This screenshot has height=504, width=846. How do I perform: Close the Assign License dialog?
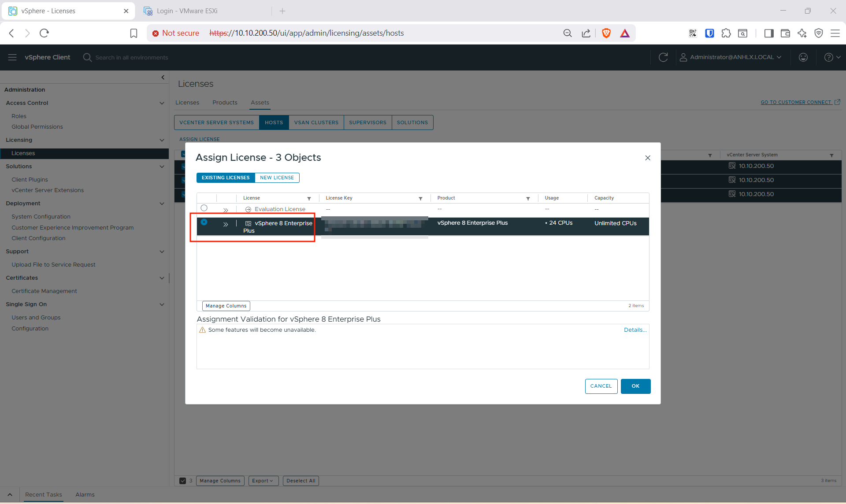coord(648,158)
